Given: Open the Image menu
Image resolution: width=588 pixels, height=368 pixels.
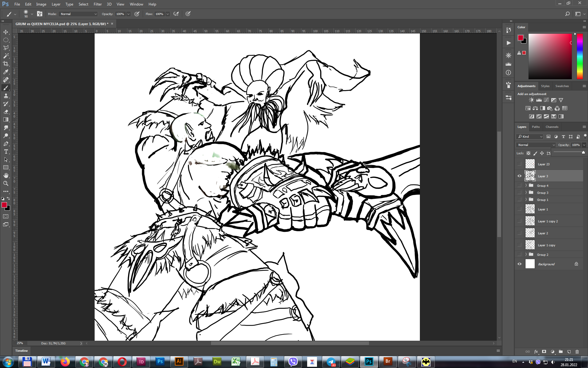Looking at the screenshot, I should [41, 4].
